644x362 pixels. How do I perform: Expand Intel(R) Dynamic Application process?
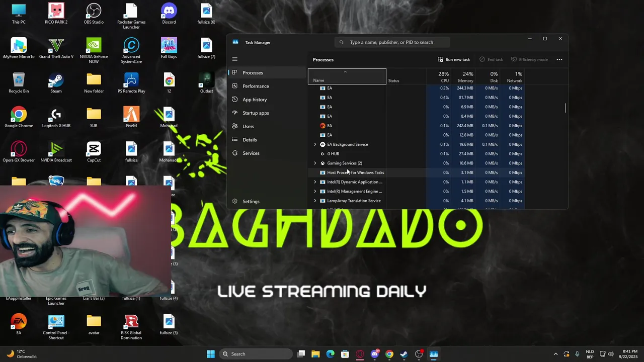[315, 182]
